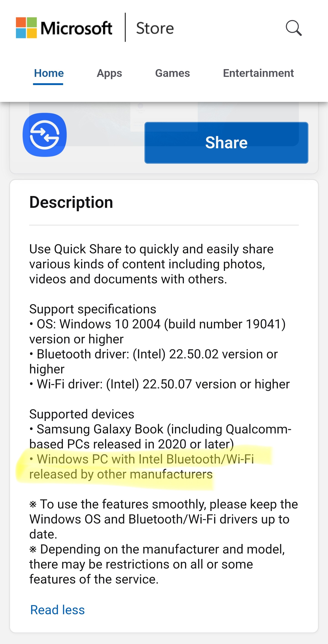Open the Games tab
The height and width of the screenshot is (644, 328).
click(x=172, y=73)
